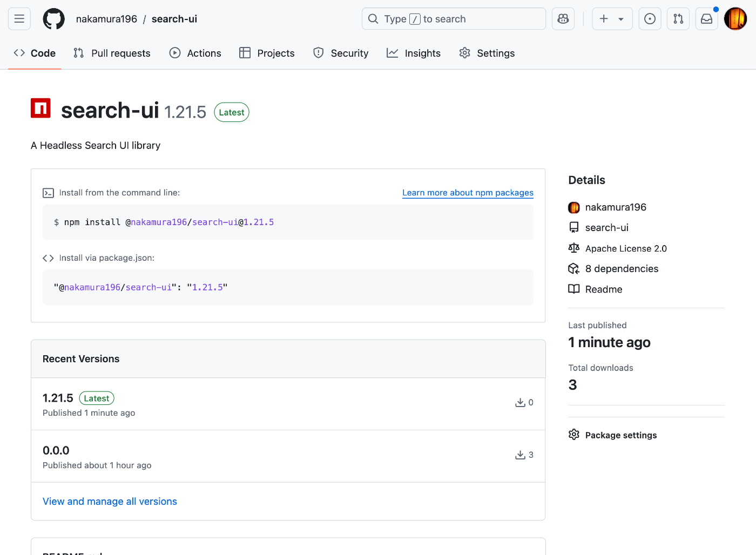Open View and manage all versions
The image size is (756, 555).
110,502
